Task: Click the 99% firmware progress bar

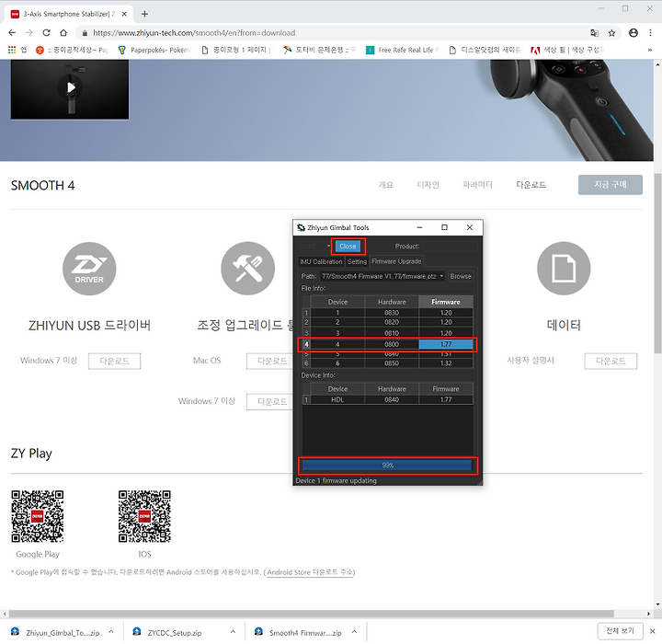Action: (388, 466)
